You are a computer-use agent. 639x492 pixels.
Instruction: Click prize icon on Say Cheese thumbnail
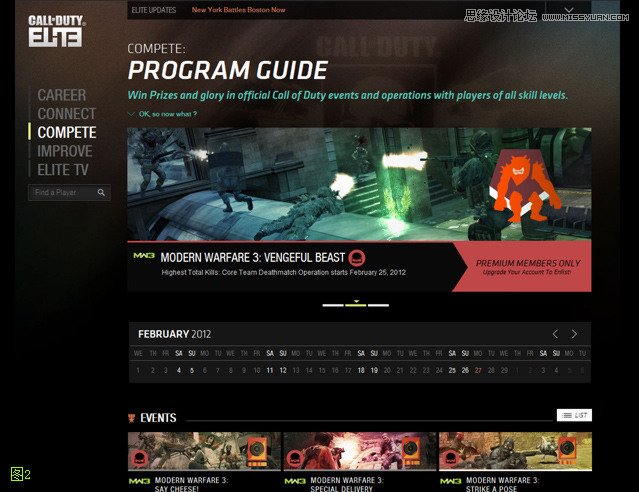coord(257,451)
